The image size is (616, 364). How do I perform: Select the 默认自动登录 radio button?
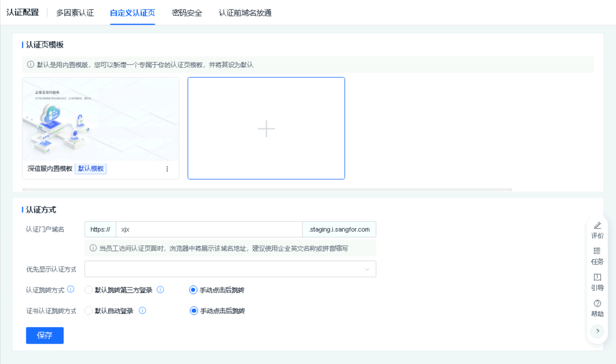coord(89,311)
